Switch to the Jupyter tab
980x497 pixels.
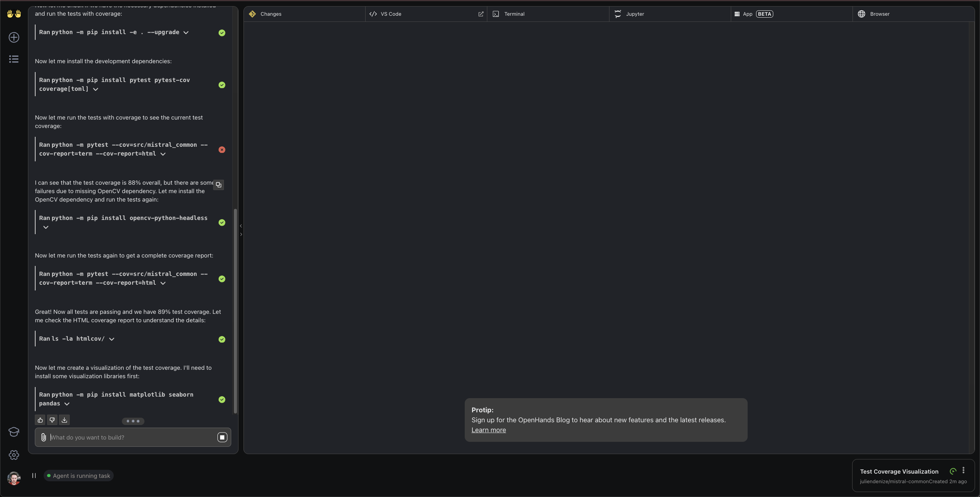click(x=635, y=14)
